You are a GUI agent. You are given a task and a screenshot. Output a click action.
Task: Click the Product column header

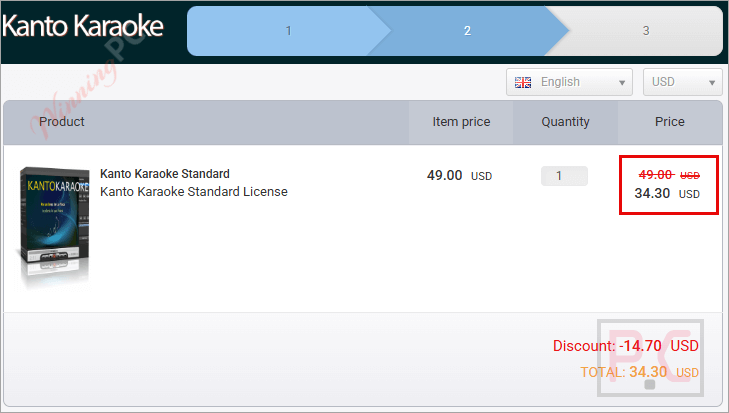pyautogui.click(x=62, y=121)
